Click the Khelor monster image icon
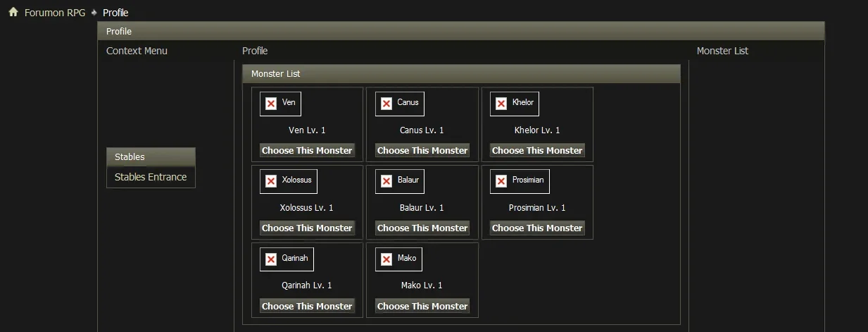Screen dimensions: 868x332 [x=515, y=104]
